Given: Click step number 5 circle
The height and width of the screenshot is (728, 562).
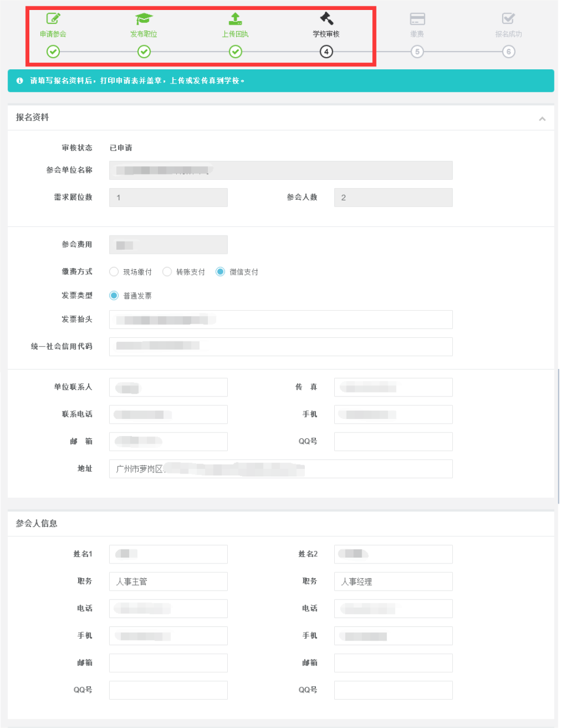Looking at the screenshot, I should (x=418, y=52).
